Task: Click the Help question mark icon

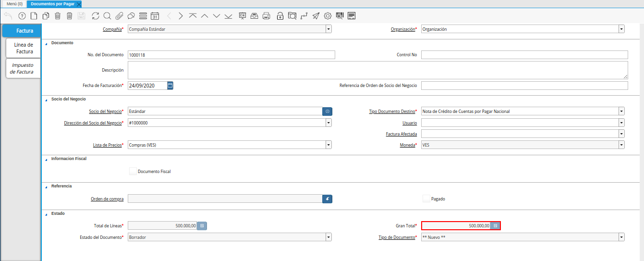Action: click(x=22, y=16)
